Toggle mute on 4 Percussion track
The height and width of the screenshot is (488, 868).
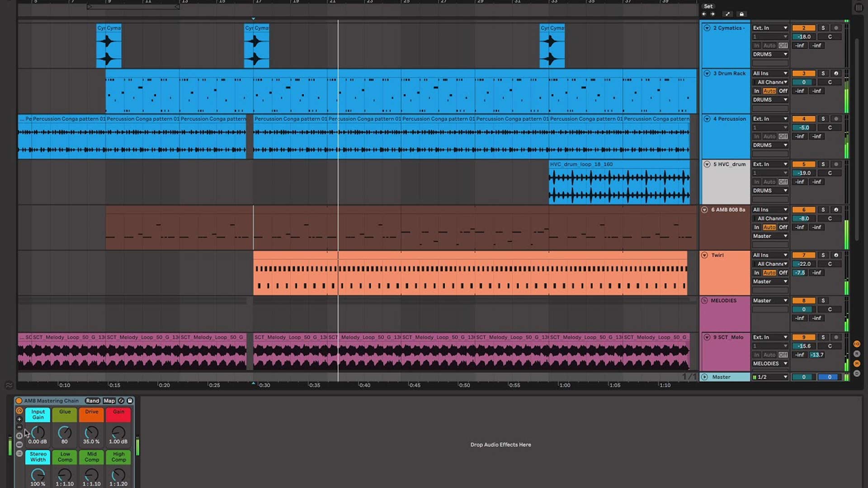pos(804,118)
